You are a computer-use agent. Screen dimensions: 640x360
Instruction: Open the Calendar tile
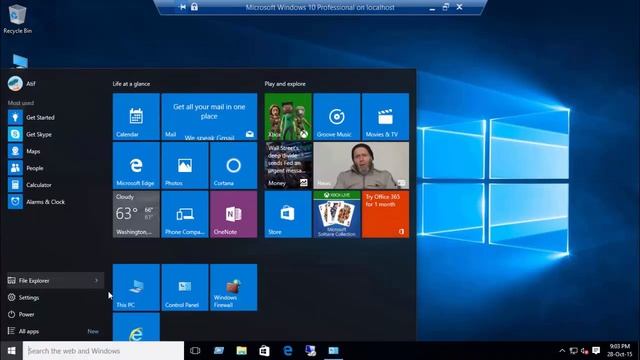click(x=136, y=117)
